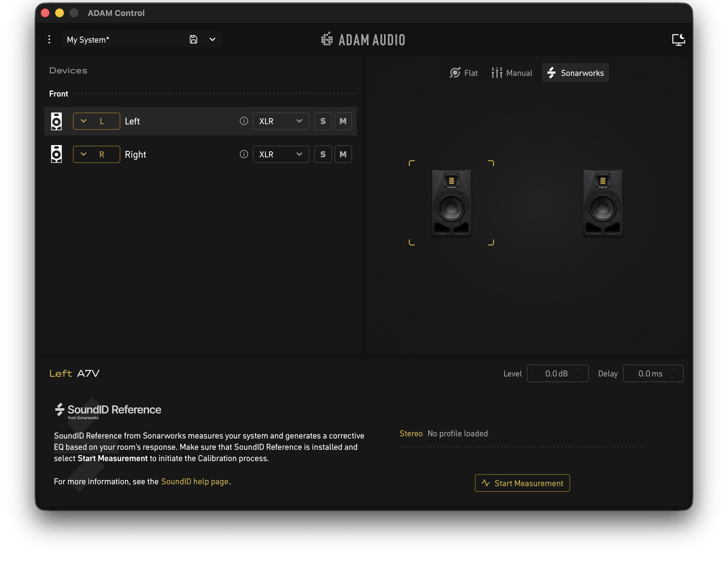Toggle the display sleep mode icon
The width and height of the screenshot is (728, 578).
pos(678,39)
